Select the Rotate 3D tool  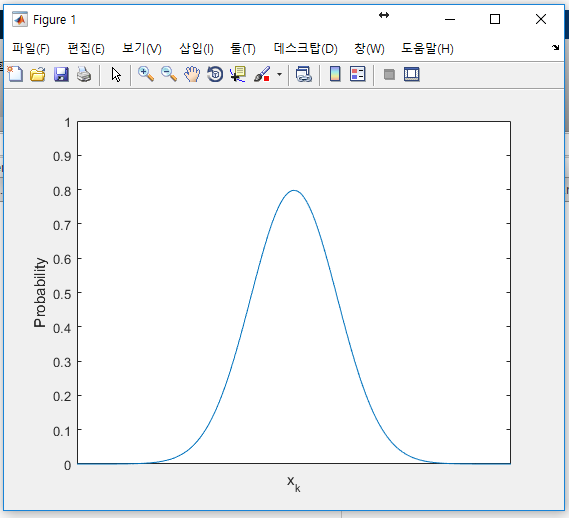(215, 74)
